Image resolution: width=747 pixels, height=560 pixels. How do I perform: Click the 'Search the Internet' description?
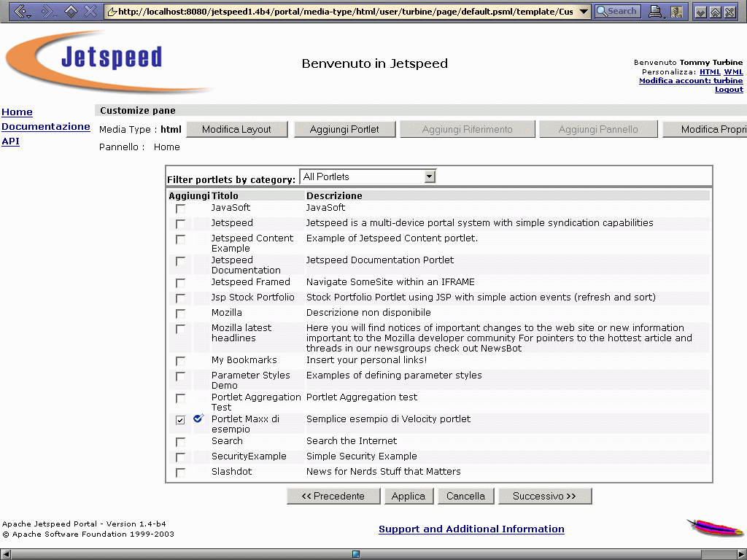click(352, 441)
